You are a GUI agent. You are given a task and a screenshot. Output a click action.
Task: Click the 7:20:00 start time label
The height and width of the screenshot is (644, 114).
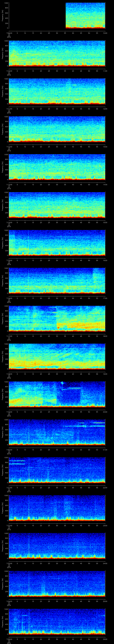point(9,450)
